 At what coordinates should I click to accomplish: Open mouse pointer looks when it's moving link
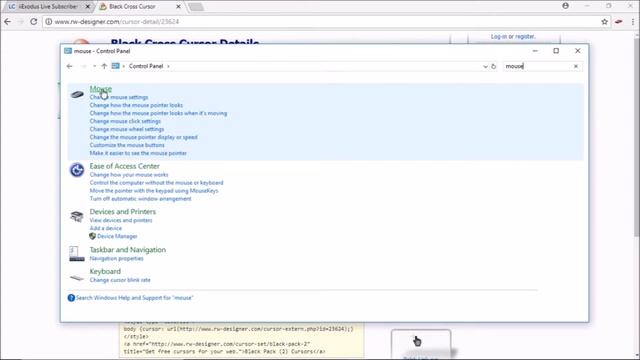point(158,113)
